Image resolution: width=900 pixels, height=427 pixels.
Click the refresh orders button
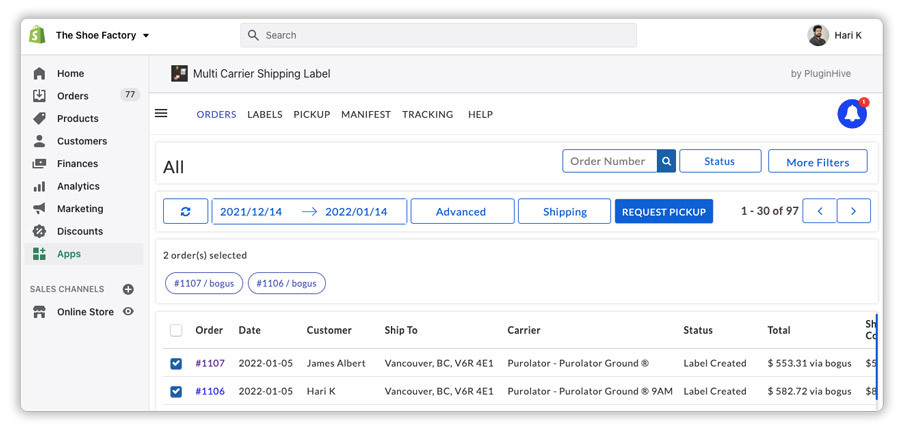point(185,211)
